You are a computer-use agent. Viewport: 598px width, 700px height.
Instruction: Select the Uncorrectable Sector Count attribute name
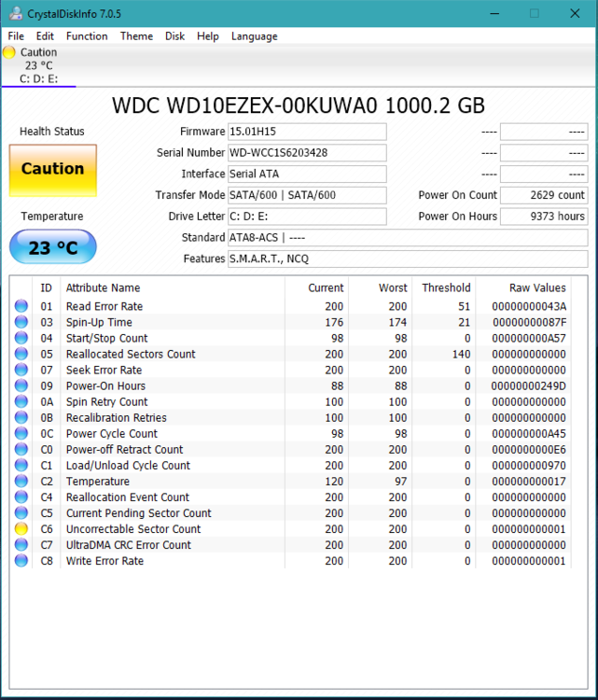coord(133,529)
